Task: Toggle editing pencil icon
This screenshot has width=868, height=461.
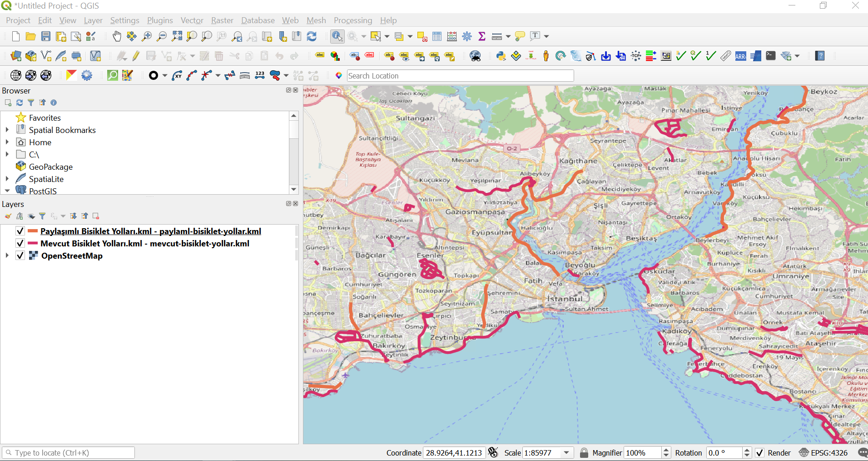Action: click(x=136, y=56)
